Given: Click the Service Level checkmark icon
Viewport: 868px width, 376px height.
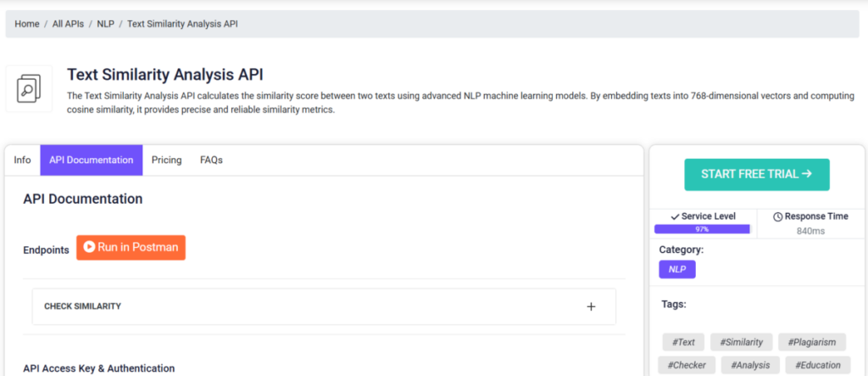Looking at the screenshot, I should point(675,216).
